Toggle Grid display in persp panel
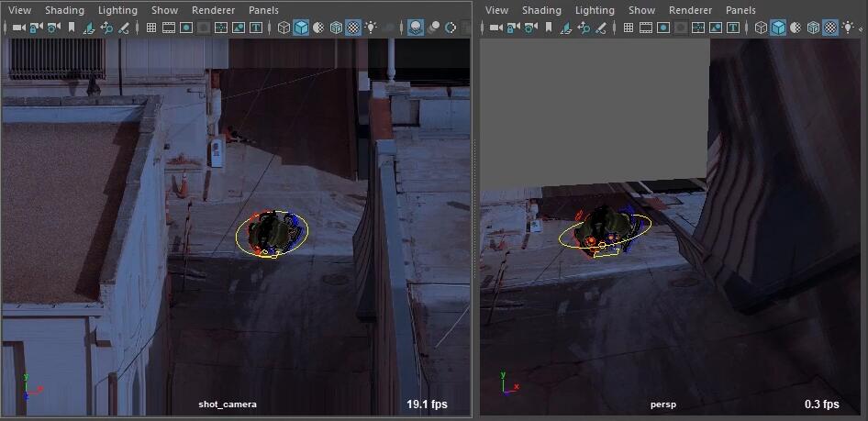Screen dimensions: 868x421 629,28
